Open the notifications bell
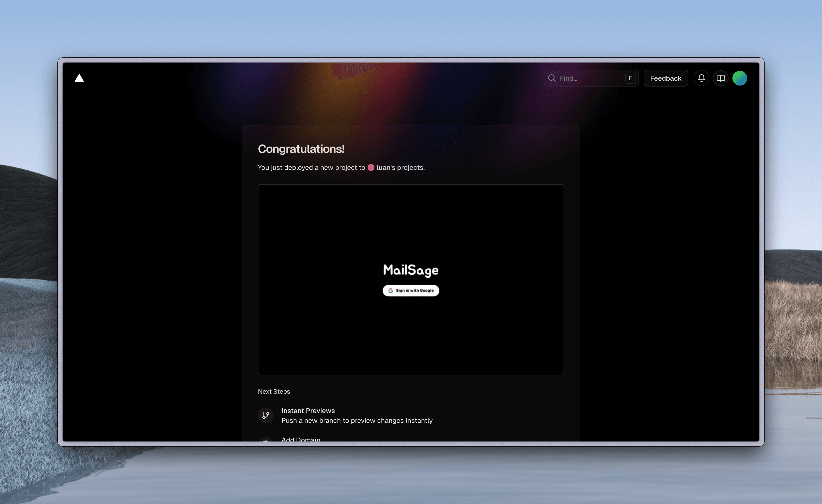Image resolution: width=822 pixels, height=504 pixels. (x=701, y=78)
